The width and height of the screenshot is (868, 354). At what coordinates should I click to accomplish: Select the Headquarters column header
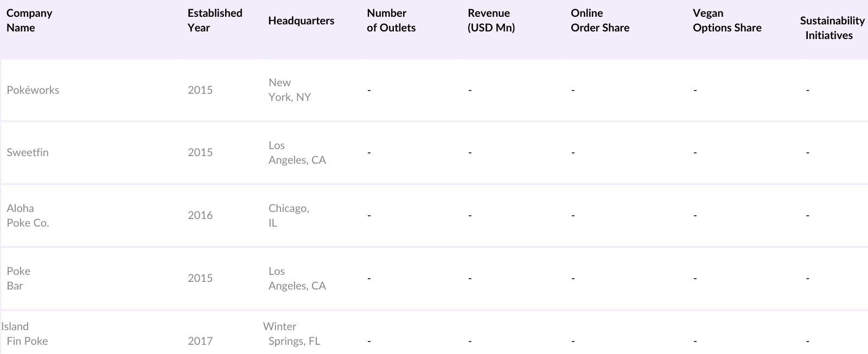pyautogui.click(x=301, y=21)
